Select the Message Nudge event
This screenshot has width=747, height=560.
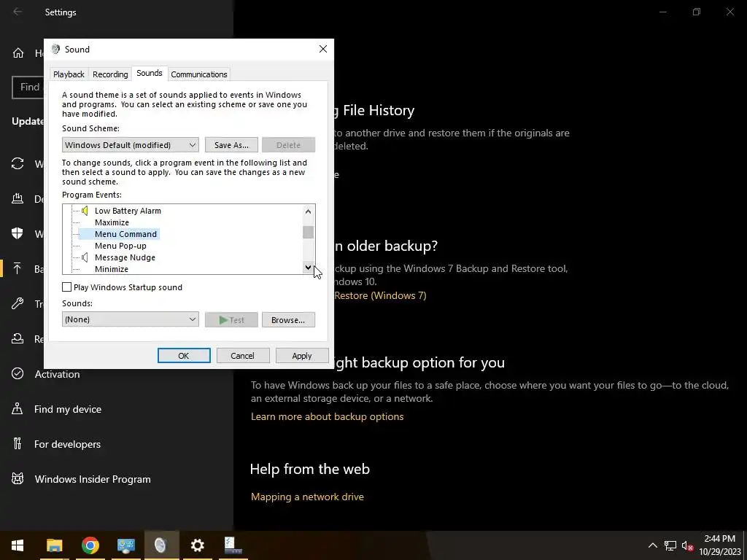125,257
